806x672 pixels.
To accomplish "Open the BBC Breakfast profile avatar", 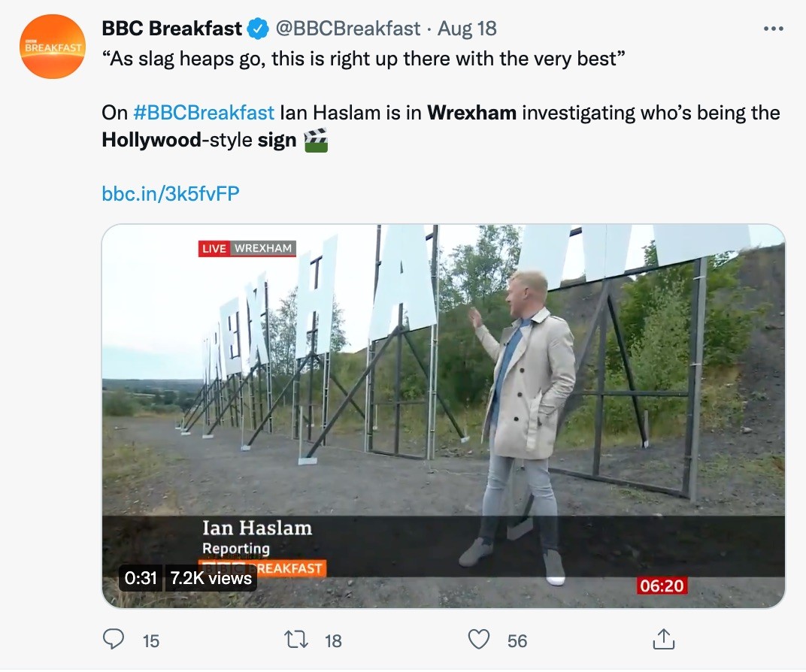I will (53, 47).
